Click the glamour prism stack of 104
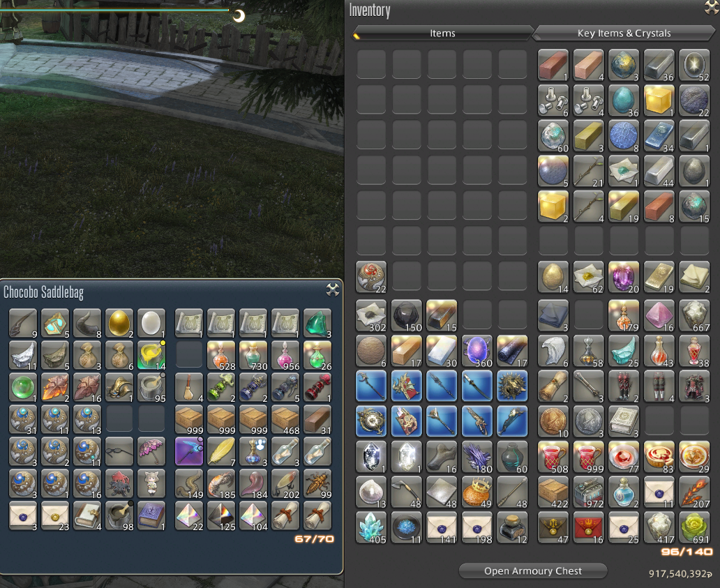720x588 pixels. (x=253, y=516)
